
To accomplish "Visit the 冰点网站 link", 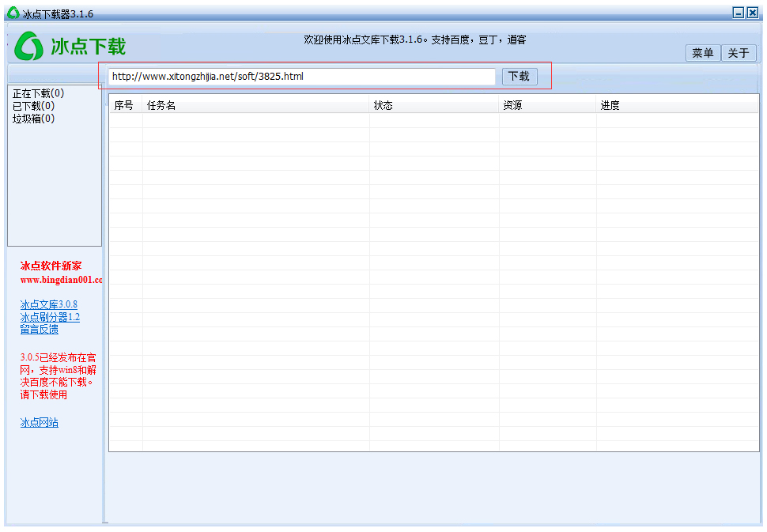I will (x=40, y=422).
